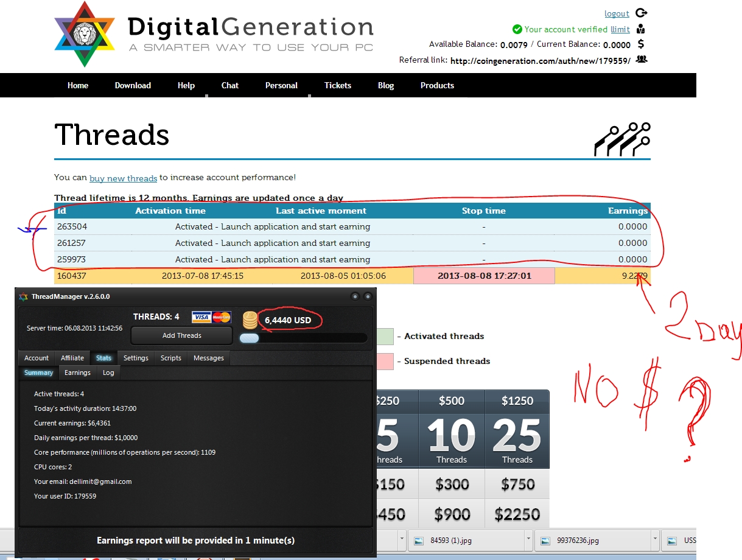
Task: Open dropdown arrow left of 84593 (1).jpg
Action: click(x=402, y=540)
